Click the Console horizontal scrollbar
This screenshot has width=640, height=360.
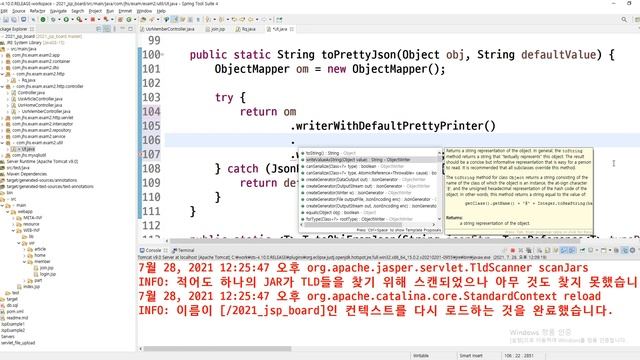tap(217, 349)
